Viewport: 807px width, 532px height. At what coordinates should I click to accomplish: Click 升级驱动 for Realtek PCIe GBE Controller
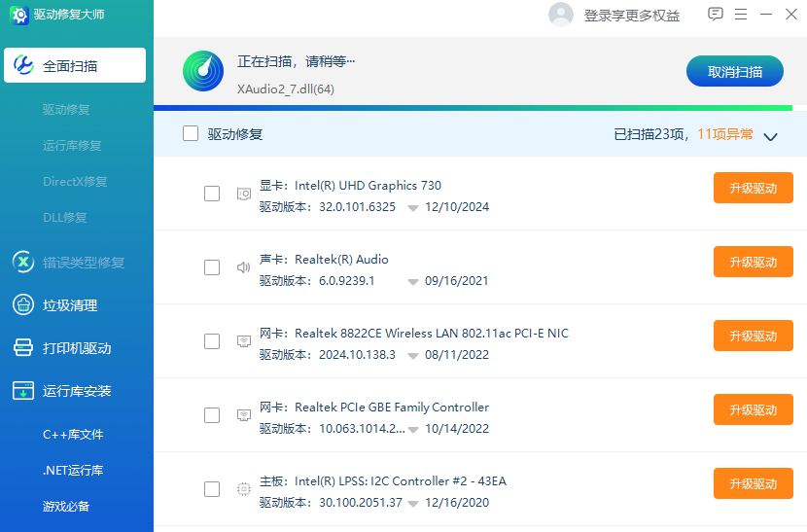(753, 409)
